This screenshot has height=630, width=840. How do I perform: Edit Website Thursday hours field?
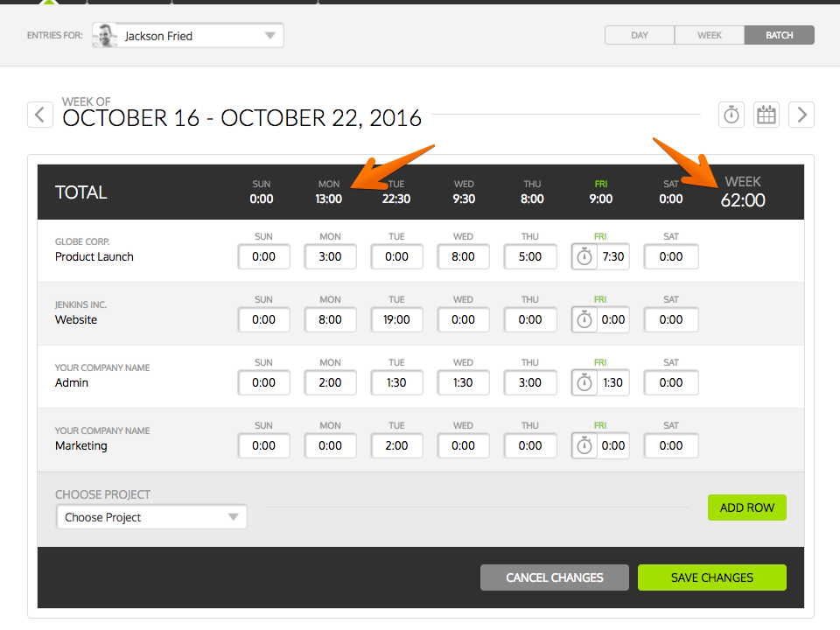[x=530, y=320]
